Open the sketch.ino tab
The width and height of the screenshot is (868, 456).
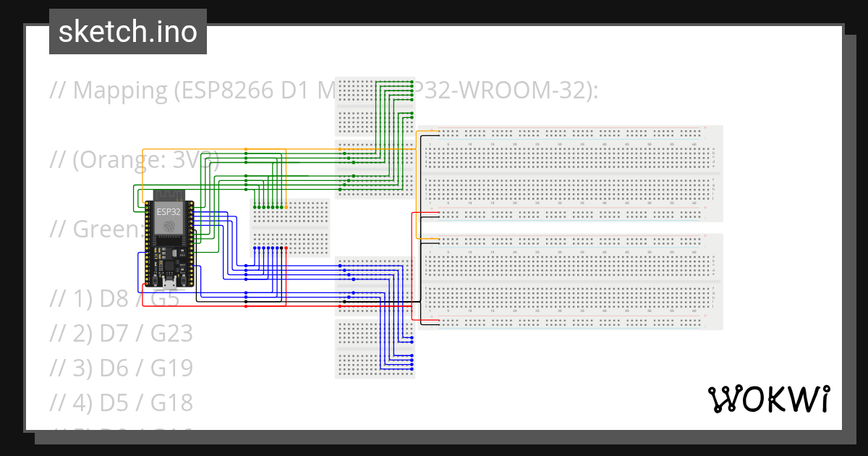[127, 31]
